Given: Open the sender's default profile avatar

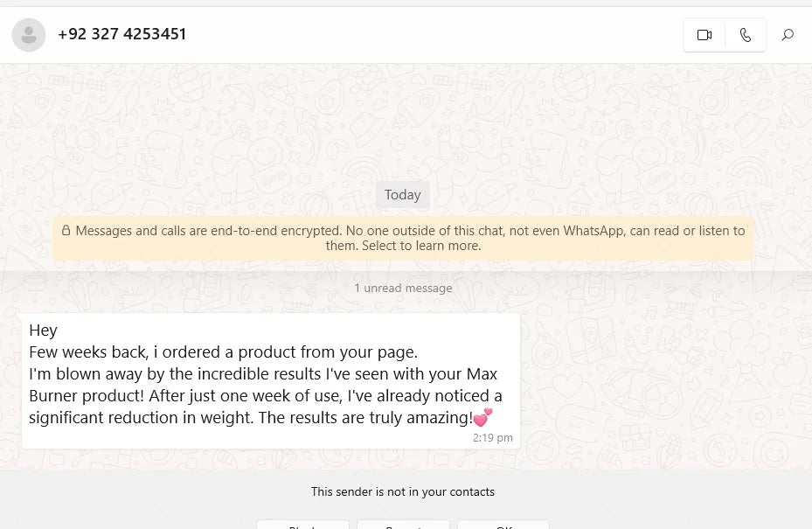Looking at the screenshot, I should (29, 35).
